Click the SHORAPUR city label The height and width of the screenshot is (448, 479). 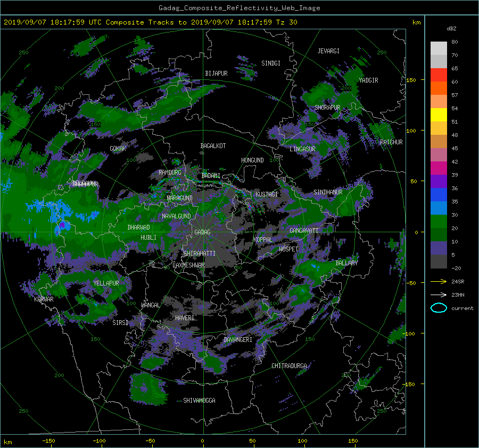click(x=327, y=108)
